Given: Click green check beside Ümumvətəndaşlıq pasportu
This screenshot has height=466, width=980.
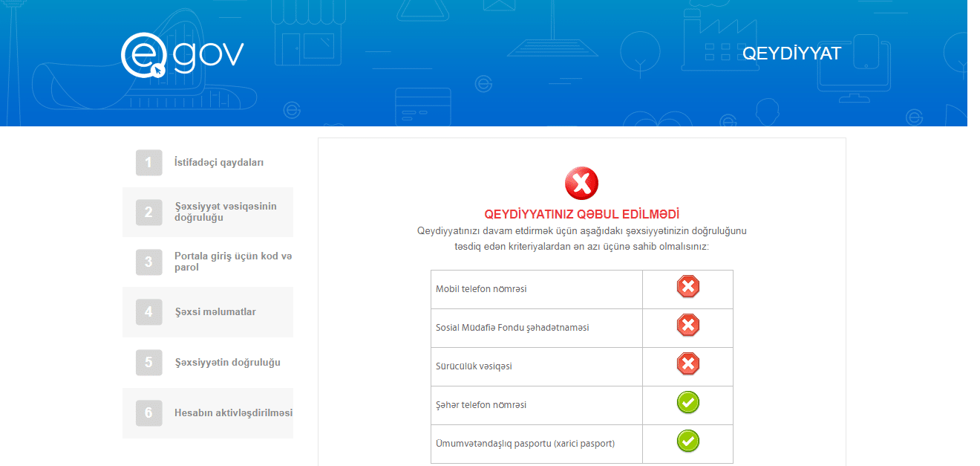Looking at the screenshot, I should 687,441.
